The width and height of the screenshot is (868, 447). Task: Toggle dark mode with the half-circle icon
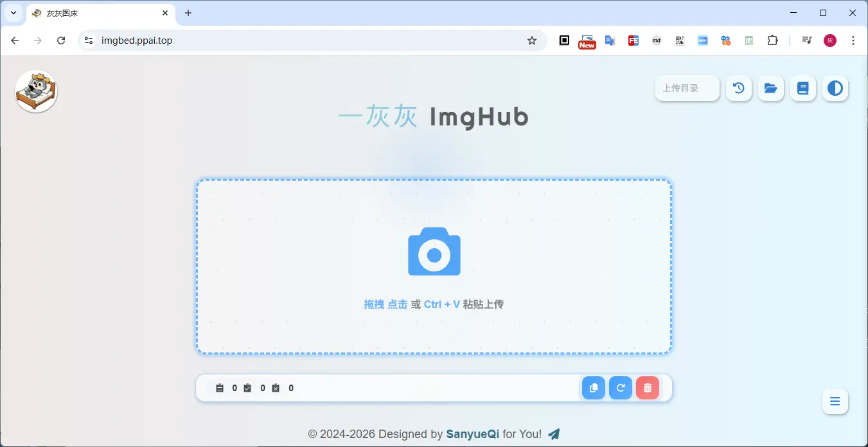pyautogui.click(x=835, y=88)
